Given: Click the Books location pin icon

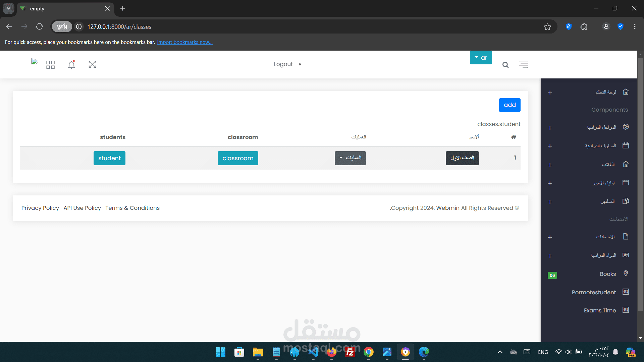Looking at the screenshot, I should (x=626, y=274).
